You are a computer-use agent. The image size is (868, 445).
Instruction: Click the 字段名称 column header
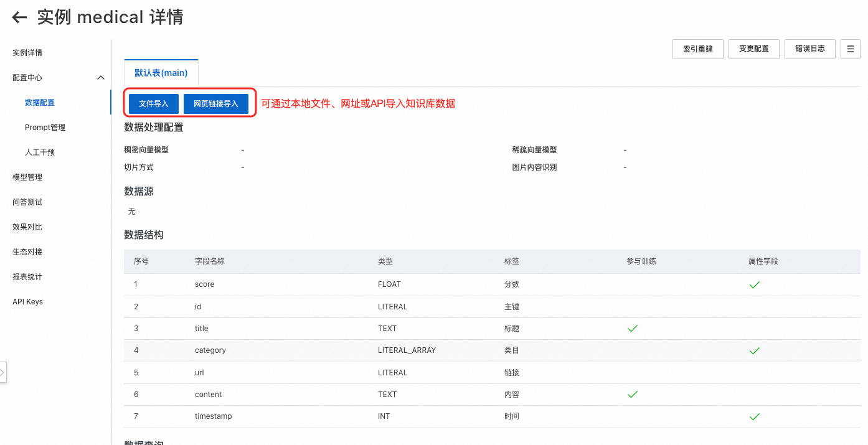point(210,261)
